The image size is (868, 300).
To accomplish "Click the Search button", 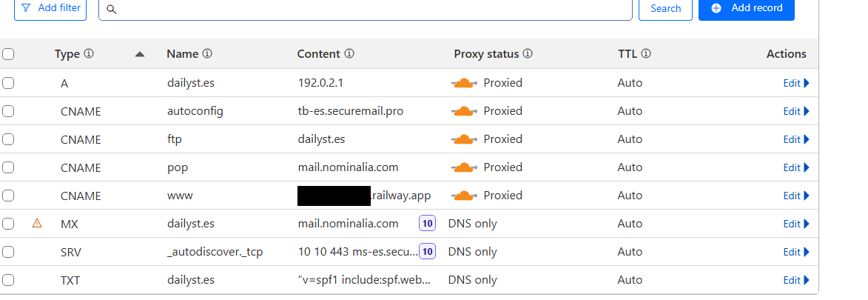I will [x=665, y=9].
